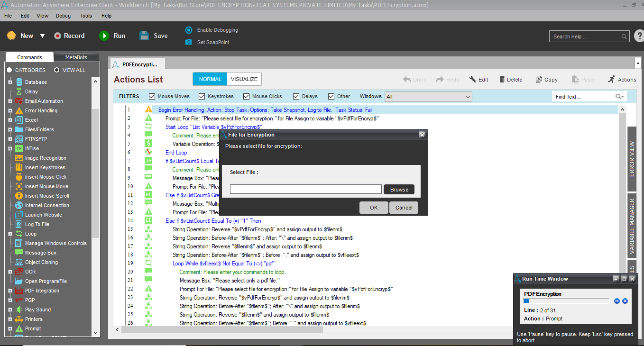Click the Select File path input field

click(305, 189)
